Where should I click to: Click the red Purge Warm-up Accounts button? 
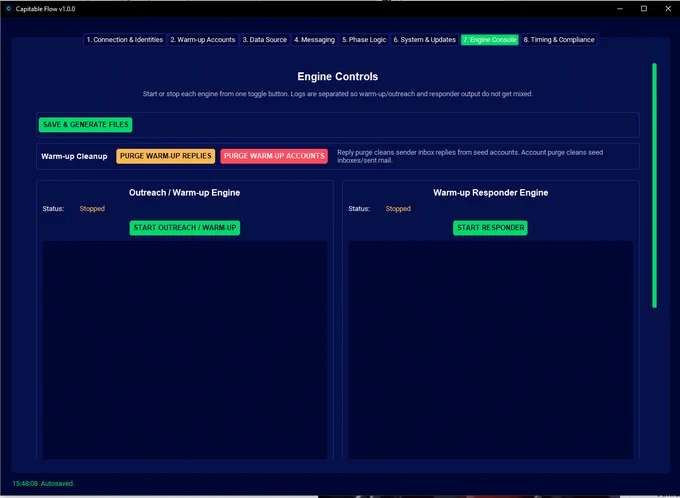click(x=274, y=156)
